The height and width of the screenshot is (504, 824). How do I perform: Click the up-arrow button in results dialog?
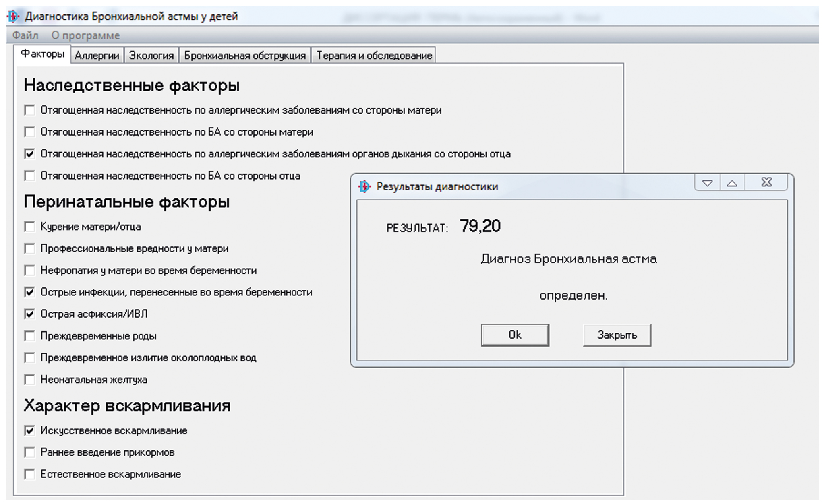[x=732, y=183]
